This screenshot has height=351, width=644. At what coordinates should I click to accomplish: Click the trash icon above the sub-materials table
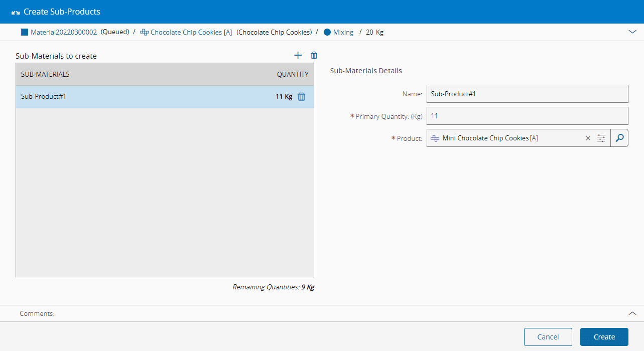pyautogui.click(x=314, y=56)
